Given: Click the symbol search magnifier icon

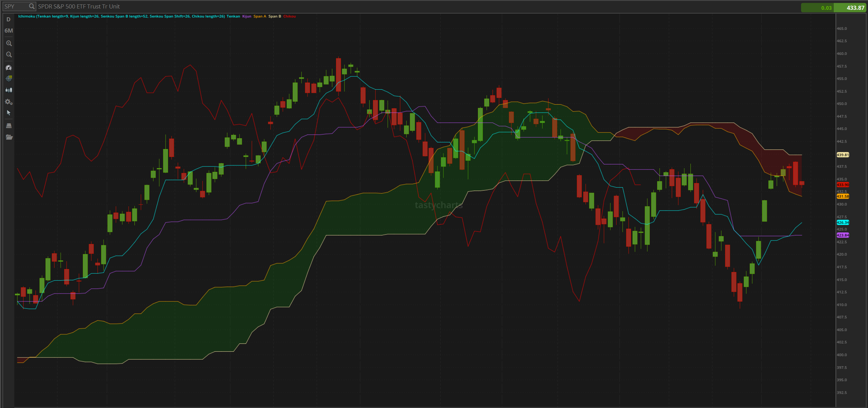Looking at the screenshot, I should pos(32,6).
